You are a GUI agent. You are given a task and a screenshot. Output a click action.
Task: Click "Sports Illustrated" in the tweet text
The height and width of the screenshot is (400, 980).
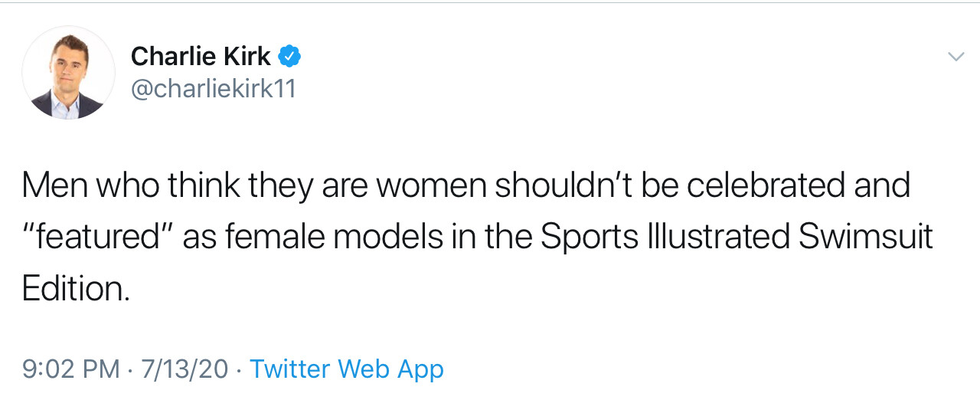(665, 237)
